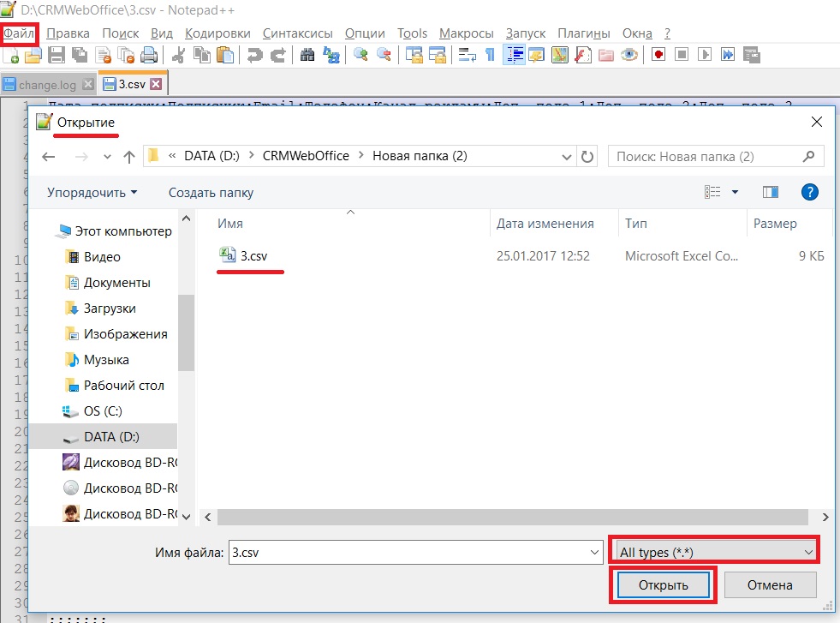Click the search field Поиск: Новая папка (2)
The width and height of the screenshot is (840, 623).
(715, 157)
